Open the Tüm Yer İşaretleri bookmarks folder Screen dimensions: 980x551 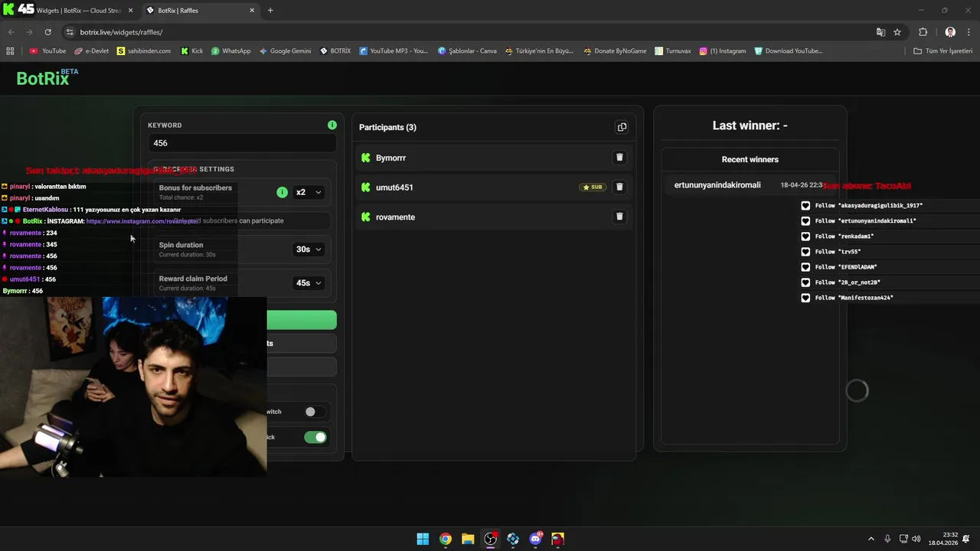(943, 51)
